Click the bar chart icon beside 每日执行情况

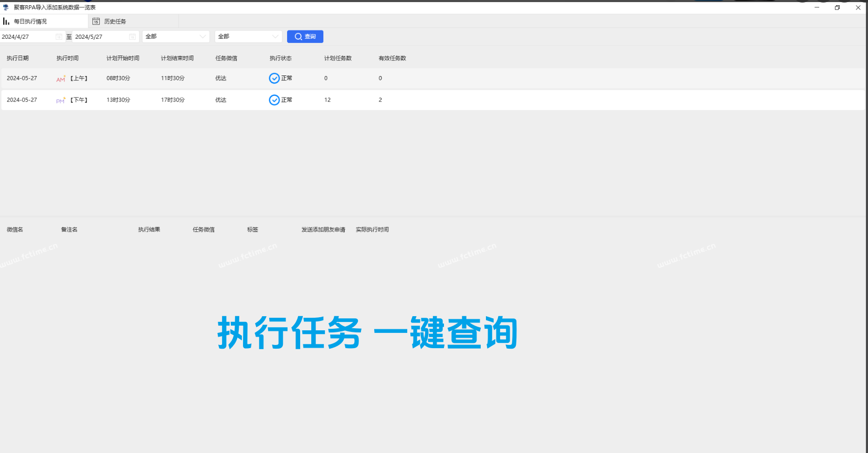[x=6, y=21]
